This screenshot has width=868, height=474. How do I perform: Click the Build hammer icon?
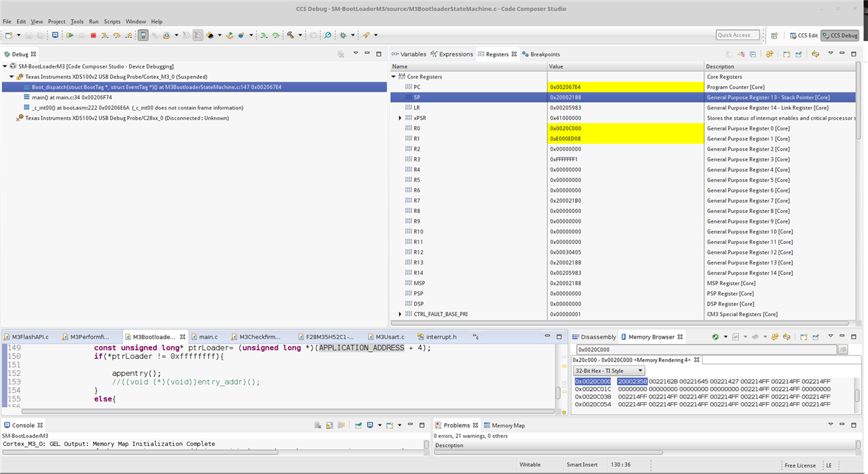290,35
